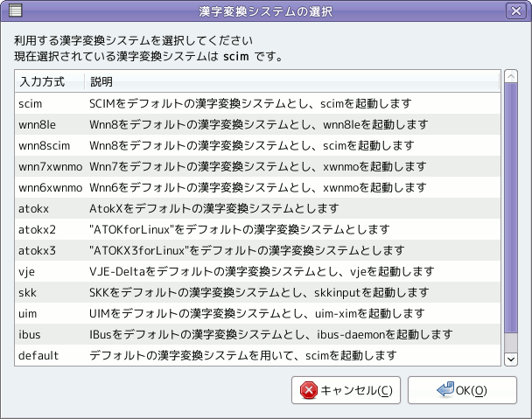Select atokx2 ATOKforLinux entry
This screenshot has width=532, height=419.
(257, 229)
